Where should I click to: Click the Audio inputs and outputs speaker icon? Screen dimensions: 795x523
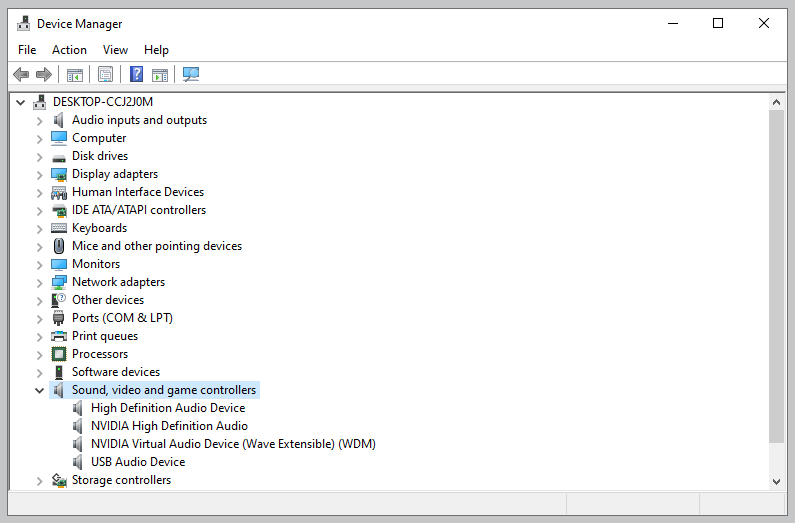pyautogui.click(x=59, y=120)
